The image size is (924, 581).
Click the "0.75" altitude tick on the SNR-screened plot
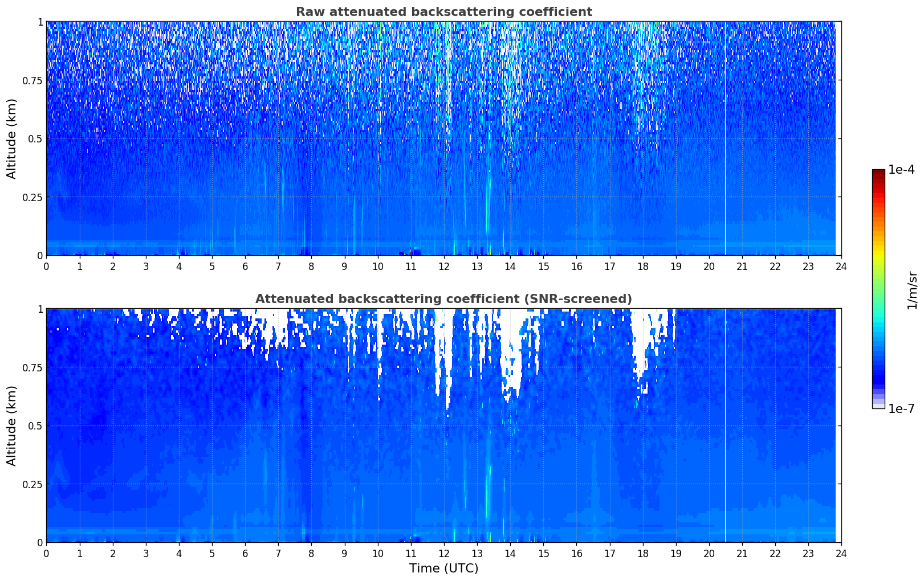point(33,367)
